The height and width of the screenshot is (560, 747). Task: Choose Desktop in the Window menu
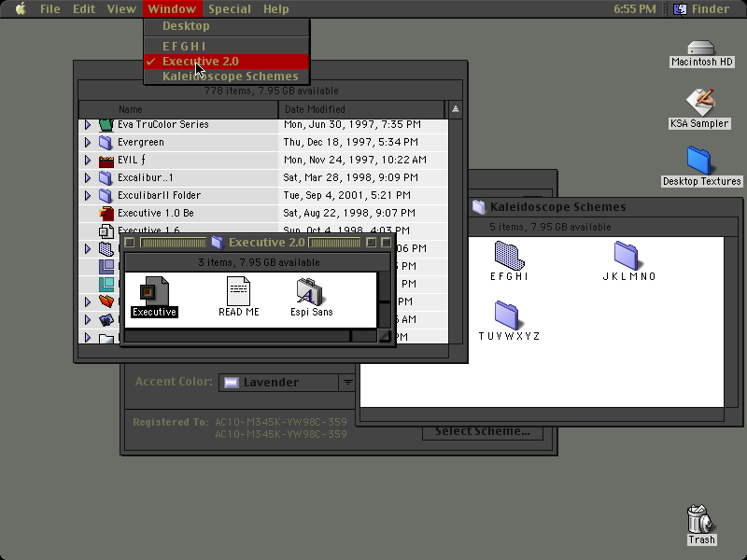pos(226,26)
